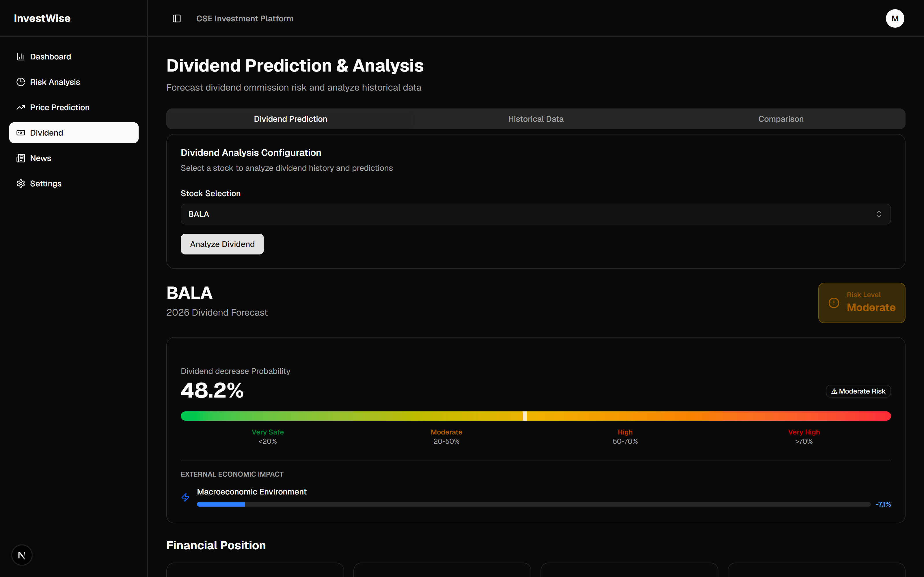Click the Risk Level Moderate card
Image resolution: width=924 pixels, height=577 pixels.
tap(861, 303)
